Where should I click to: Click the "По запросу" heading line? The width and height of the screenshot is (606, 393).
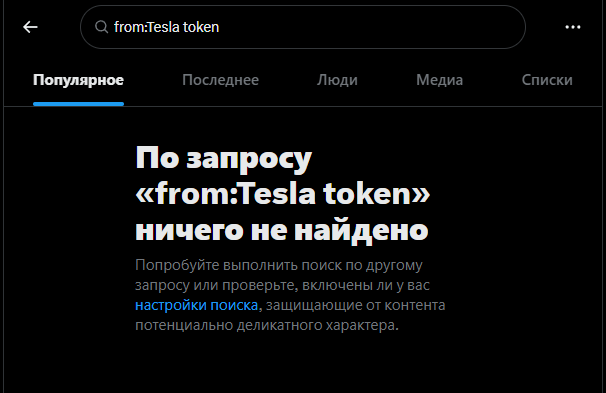click(223, 158)
